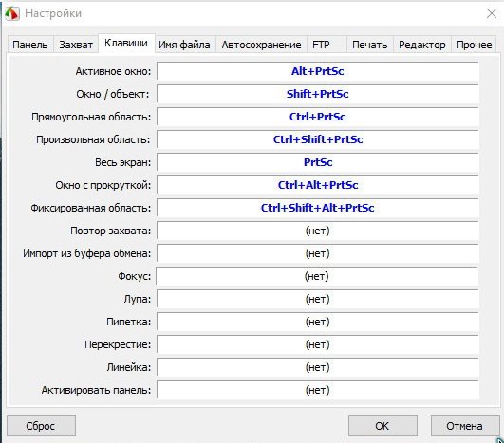Click the Отмена button
This screenshot has height=443, width=504.
pos(465,426)
